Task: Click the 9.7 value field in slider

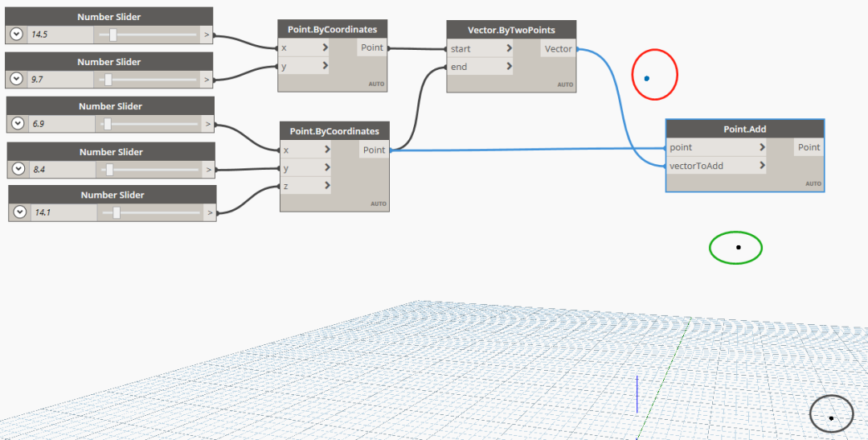Action: coord(59,80)
